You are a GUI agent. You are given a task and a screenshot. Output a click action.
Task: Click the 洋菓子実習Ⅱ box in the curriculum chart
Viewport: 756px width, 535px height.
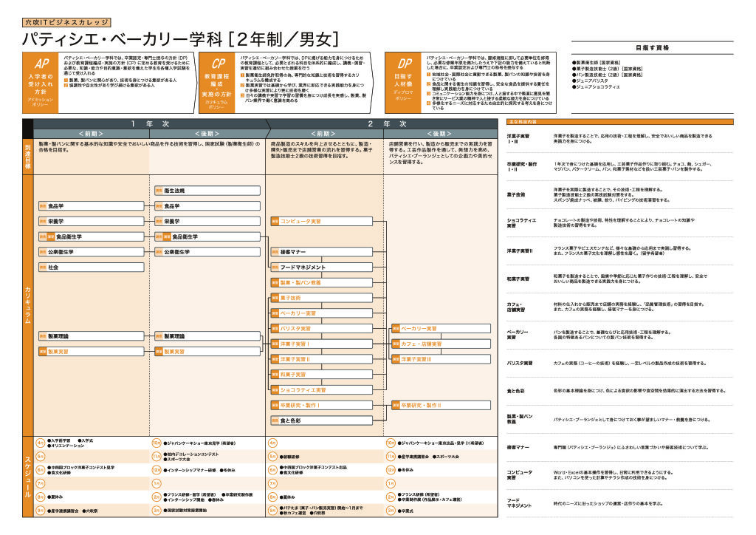click(x=322, y=359)
